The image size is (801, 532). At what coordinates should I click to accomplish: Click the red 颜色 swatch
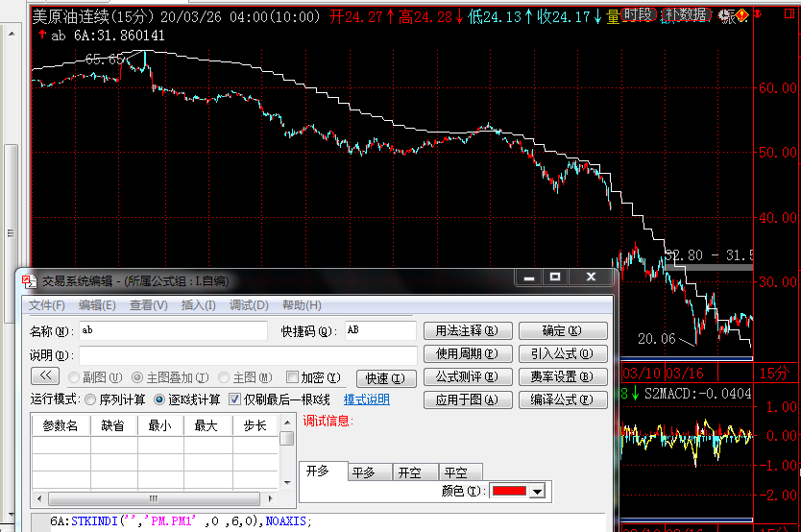[x=509, y=491]
